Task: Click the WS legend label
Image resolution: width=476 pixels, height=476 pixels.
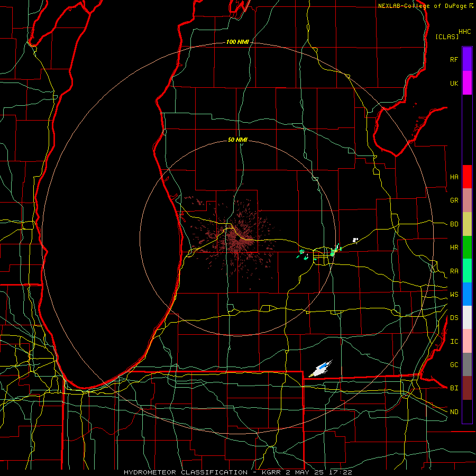Action: tap(454, 295)
